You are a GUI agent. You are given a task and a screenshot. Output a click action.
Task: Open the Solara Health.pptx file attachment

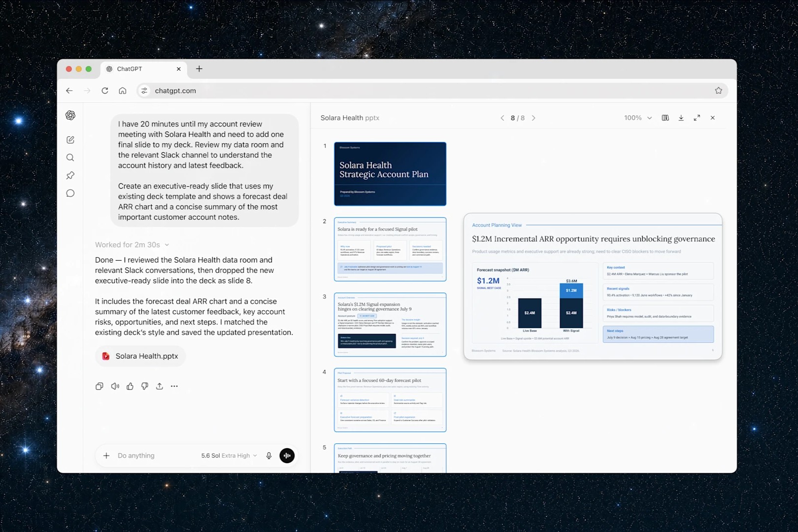click(140, 356)
